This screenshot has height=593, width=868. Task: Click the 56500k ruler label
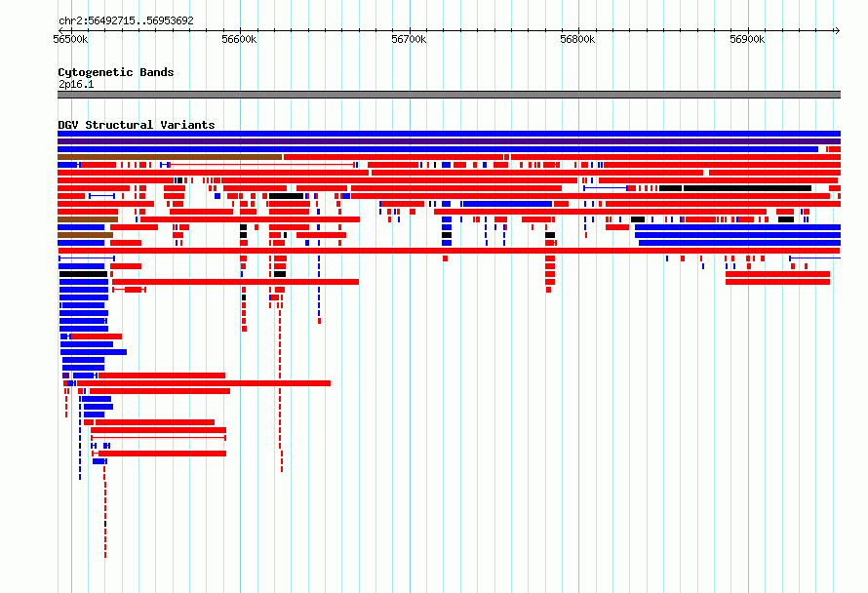pyautogui.click(x=70, y=39)
